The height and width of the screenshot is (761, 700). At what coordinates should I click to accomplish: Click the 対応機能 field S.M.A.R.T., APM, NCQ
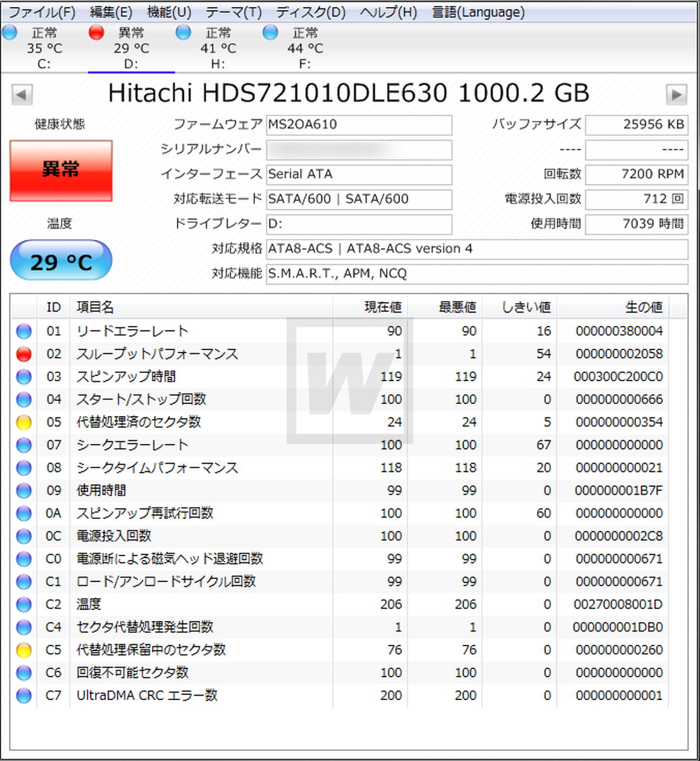click(x=477, y=274)
